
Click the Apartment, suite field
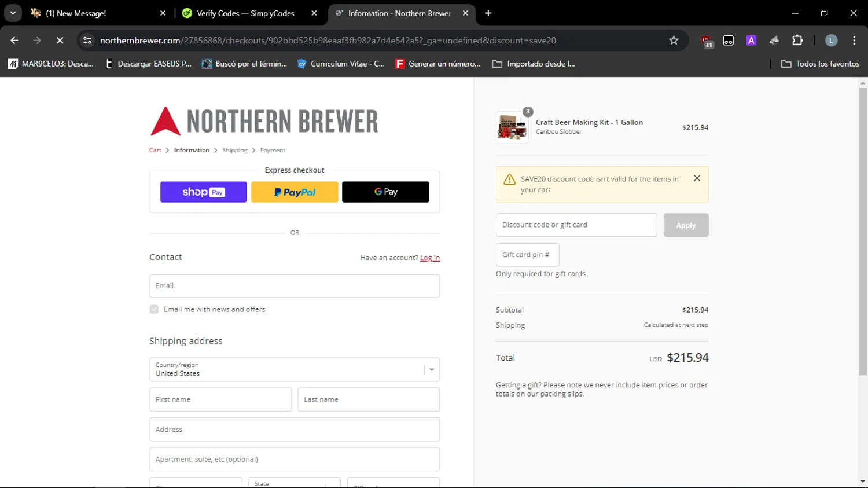295,459
